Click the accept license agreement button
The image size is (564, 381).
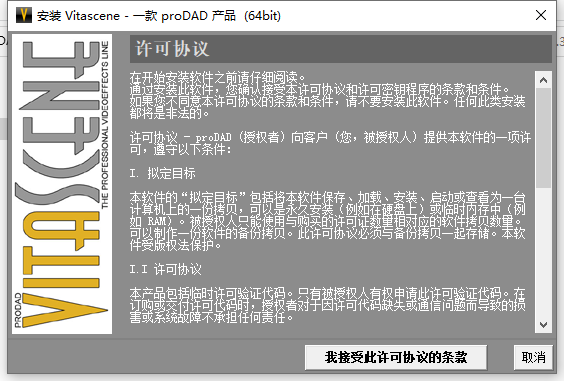coord(396,358)
